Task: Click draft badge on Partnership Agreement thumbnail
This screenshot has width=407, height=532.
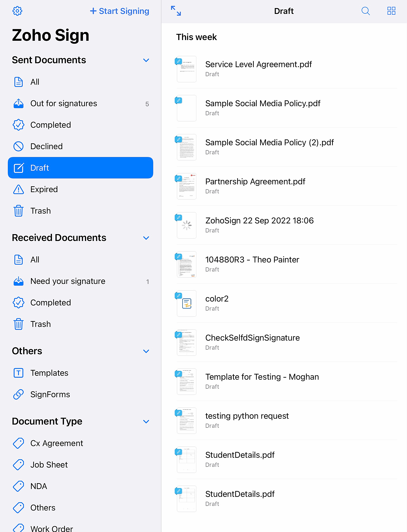Action: click(179, 178)
